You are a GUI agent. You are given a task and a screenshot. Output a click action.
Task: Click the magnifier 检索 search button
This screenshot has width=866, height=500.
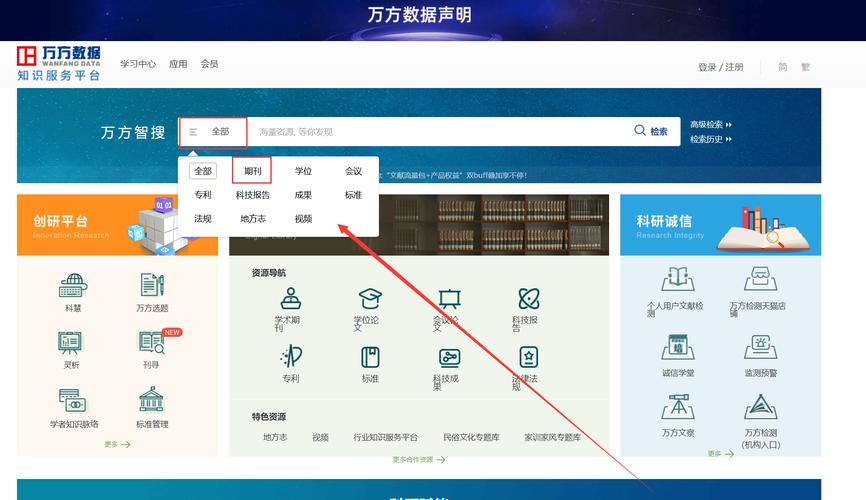point(651,131)
